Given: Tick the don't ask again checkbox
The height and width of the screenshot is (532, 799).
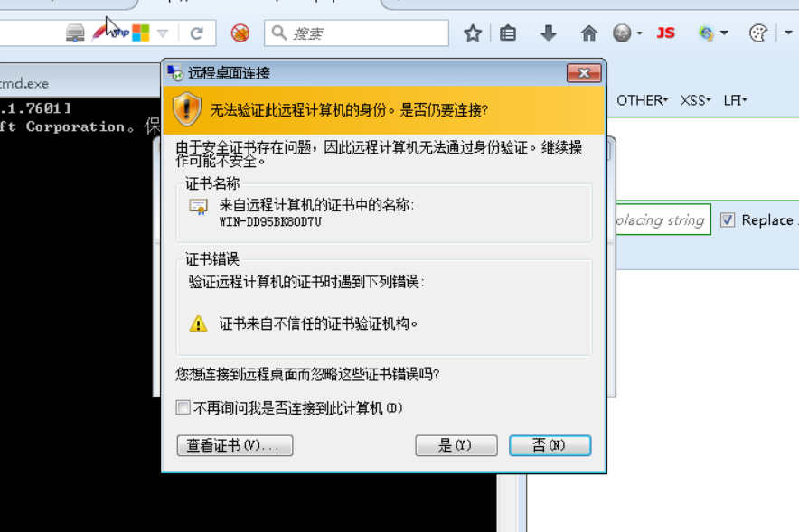Looking at the screenshot, I should 183,407.
